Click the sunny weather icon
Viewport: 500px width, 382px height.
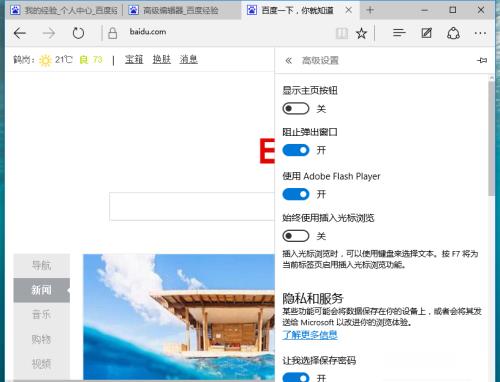(x=45, y=60)
